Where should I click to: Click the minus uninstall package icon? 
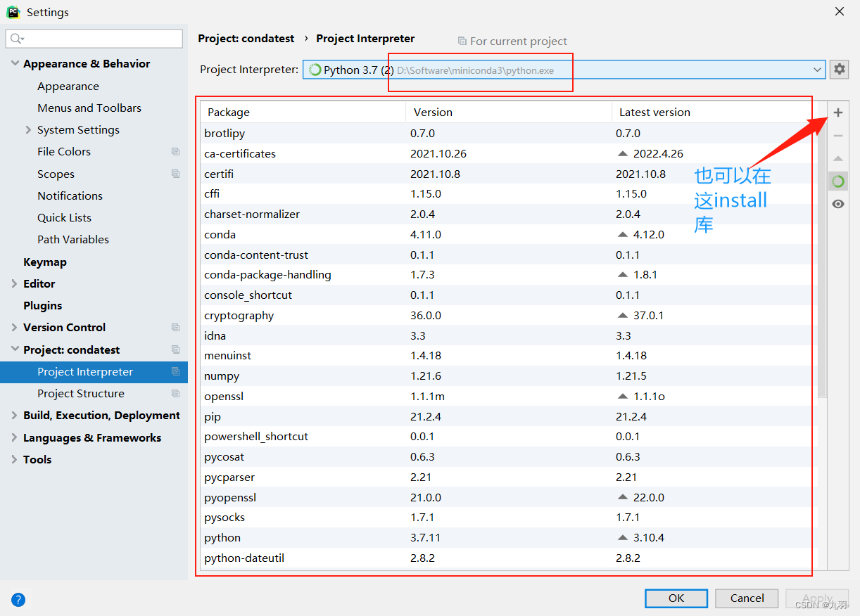click(x=837, y=136)
